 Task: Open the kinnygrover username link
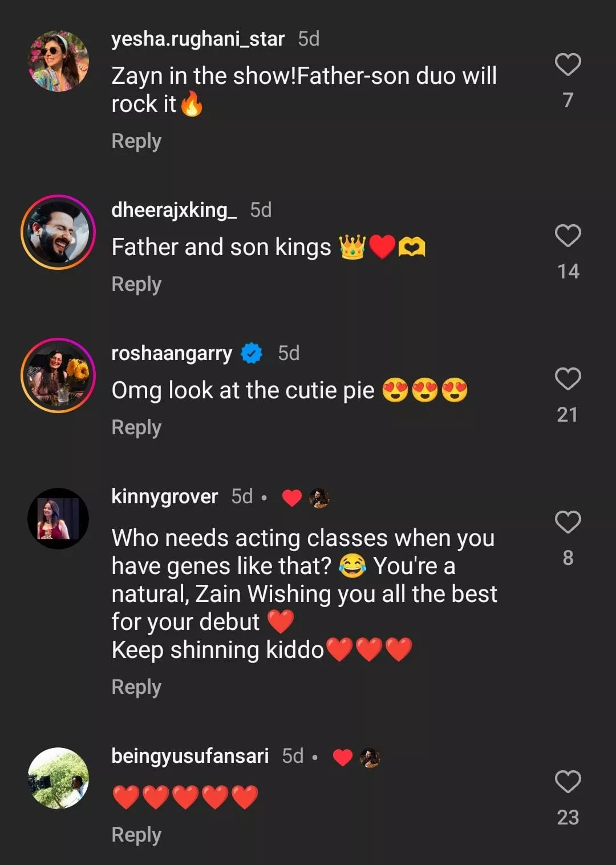(164, 496)
